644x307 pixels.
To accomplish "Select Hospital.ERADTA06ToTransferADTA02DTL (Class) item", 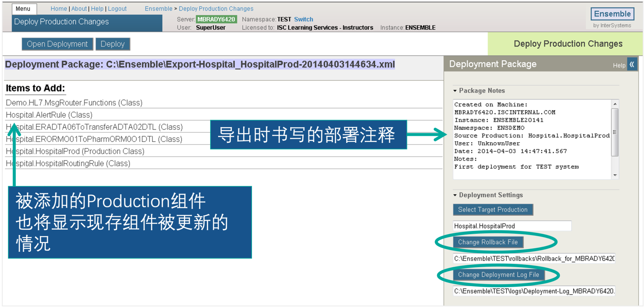I will coord(94,127).
